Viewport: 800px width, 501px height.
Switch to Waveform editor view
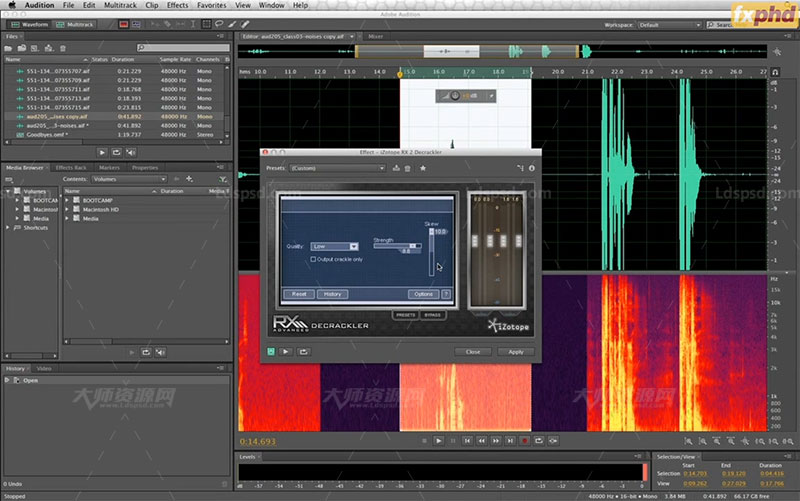coord(30,24)
